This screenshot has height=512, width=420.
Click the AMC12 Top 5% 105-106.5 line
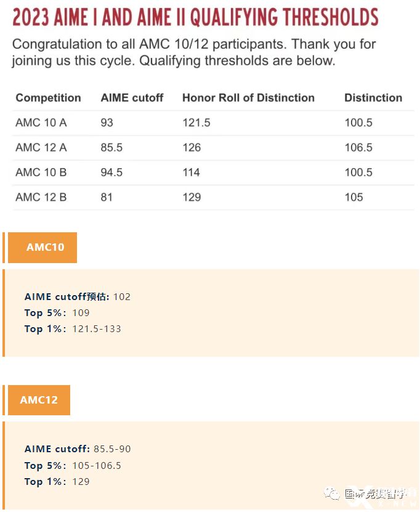(73, 465)
